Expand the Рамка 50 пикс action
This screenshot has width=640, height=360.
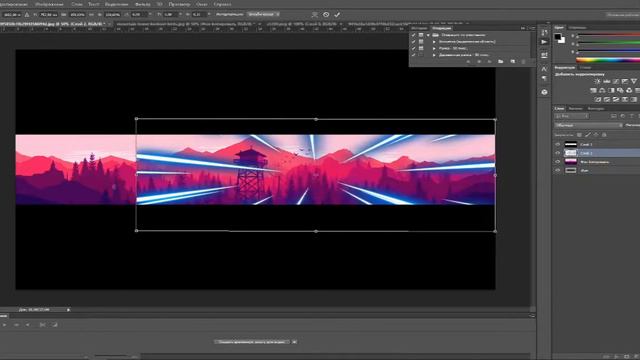tap(434, 48)
